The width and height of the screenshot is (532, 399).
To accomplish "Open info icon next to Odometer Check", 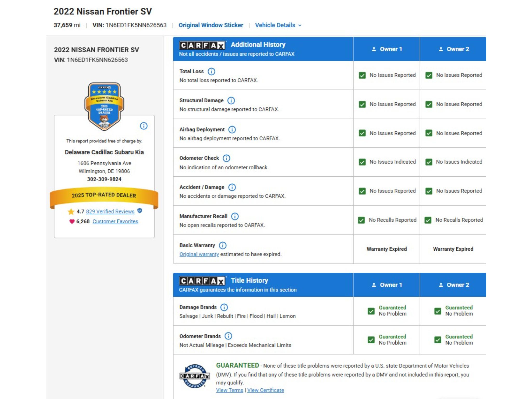I will tap(227, 158).
